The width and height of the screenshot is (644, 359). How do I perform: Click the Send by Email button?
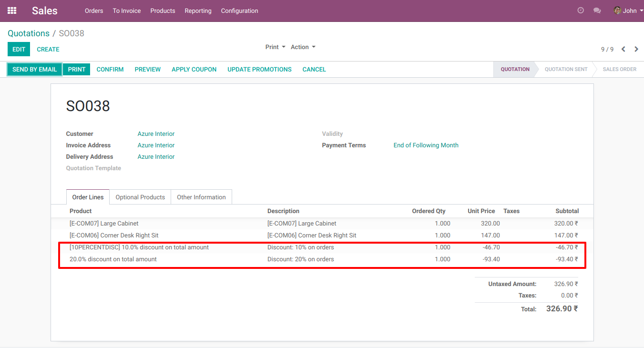click(34, 70)
